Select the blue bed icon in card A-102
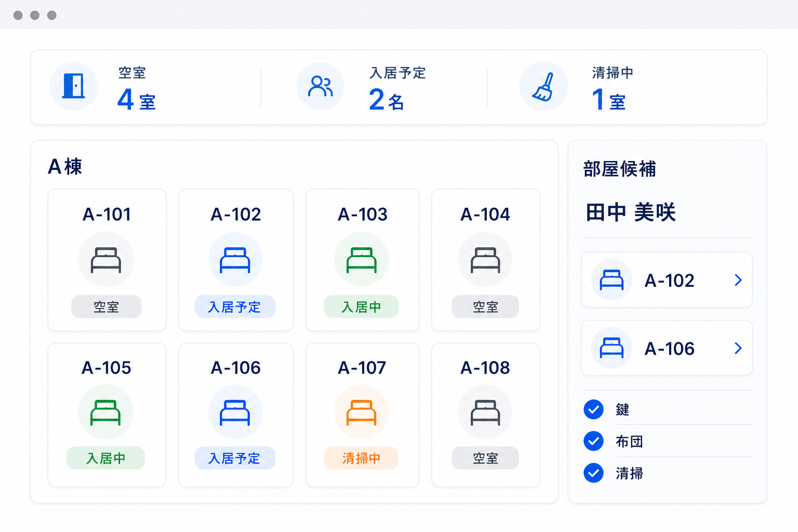Screen dimensions: 798x532 click(235, 260)
